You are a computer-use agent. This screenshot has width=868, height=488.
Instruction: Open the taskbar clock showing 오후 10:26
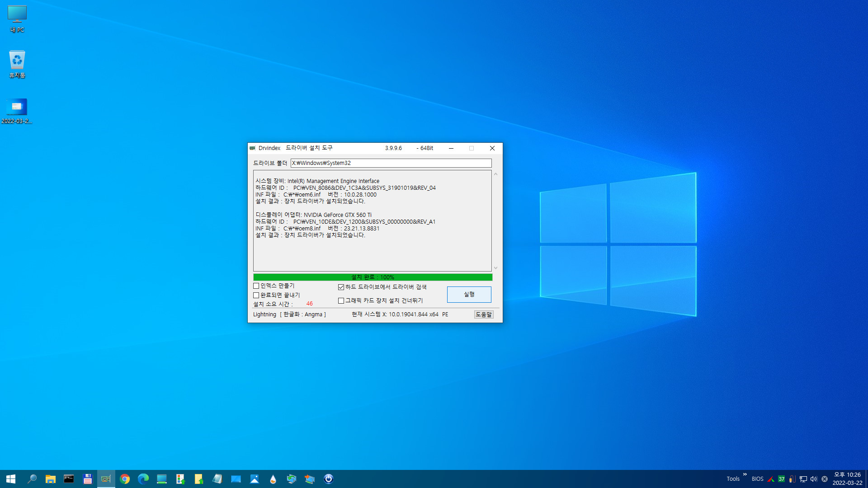[847, 479]
